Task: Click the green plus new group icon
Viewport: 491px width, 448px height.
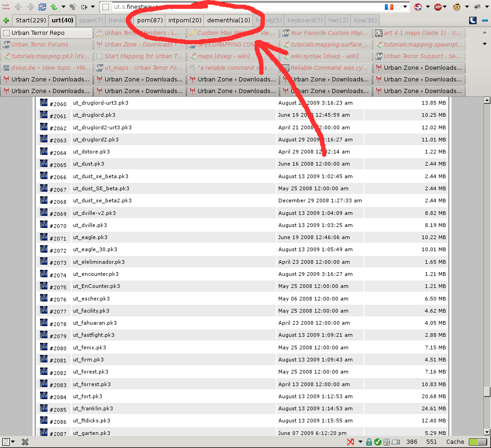Action: click(x=6, y=20)
